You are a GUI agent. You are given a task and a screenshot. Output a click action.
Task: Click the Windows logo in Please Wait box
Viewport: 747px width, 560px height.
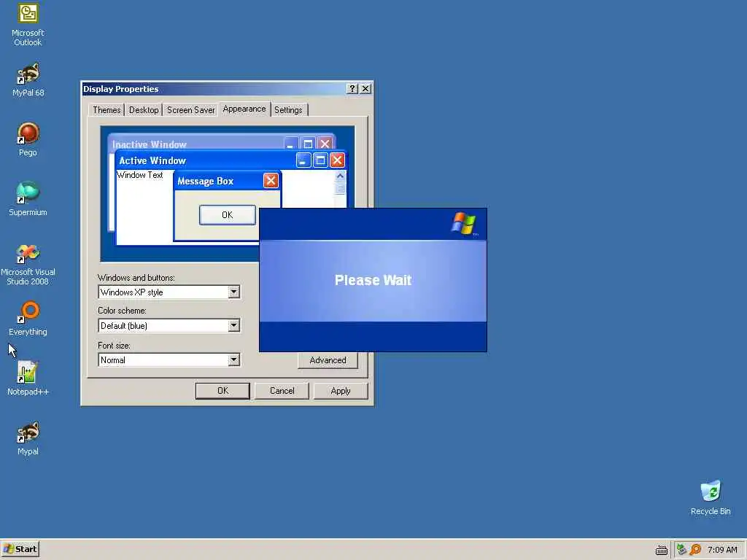click(x=463, y=223)
